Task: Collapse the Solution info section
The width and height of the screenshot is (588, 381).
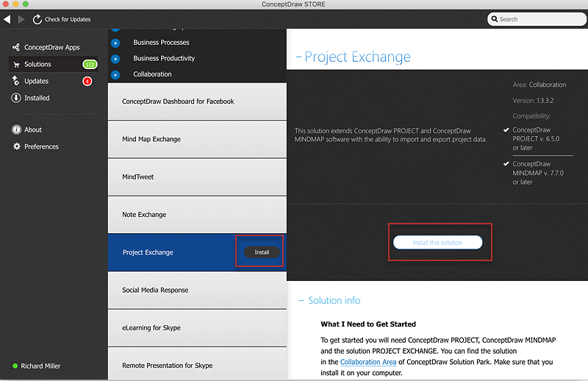Action: 301,300
